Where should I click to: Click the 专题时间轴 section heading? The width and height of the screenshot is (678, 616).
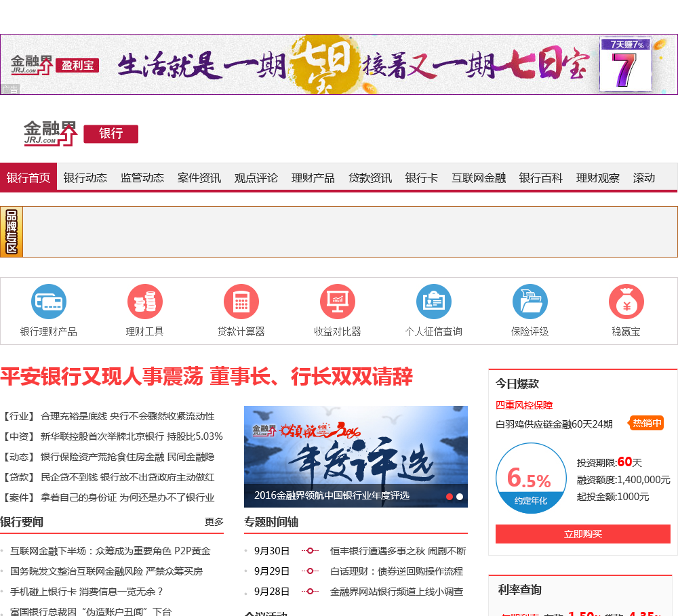(x=271, y=522)
